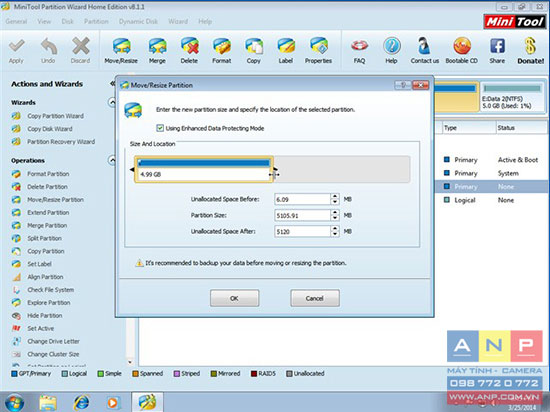Open the Dynamic Disk menu

pos(138,21)
